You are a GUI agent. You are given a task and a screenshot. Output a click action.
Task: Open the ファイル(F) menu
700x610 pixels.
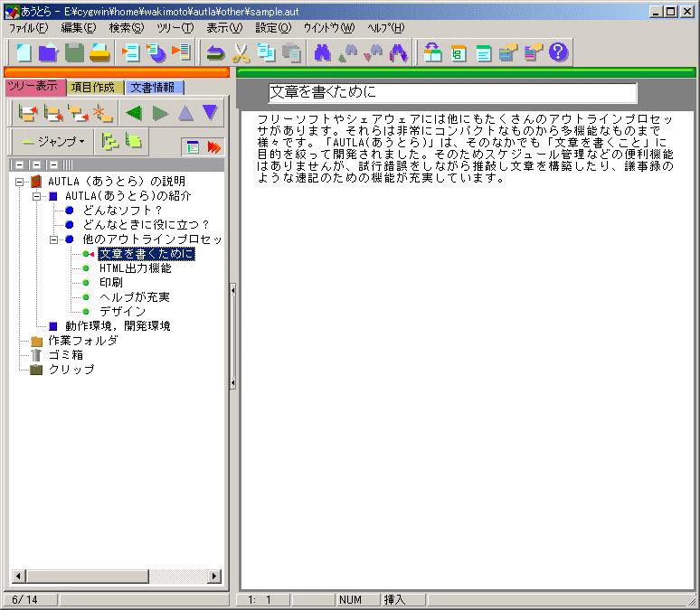click(28, 28)
